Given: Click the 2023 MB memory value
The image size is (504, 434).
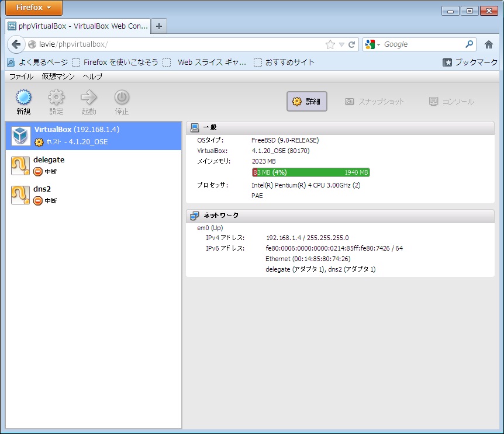Looking at the screenshot, I should point(264,161).
